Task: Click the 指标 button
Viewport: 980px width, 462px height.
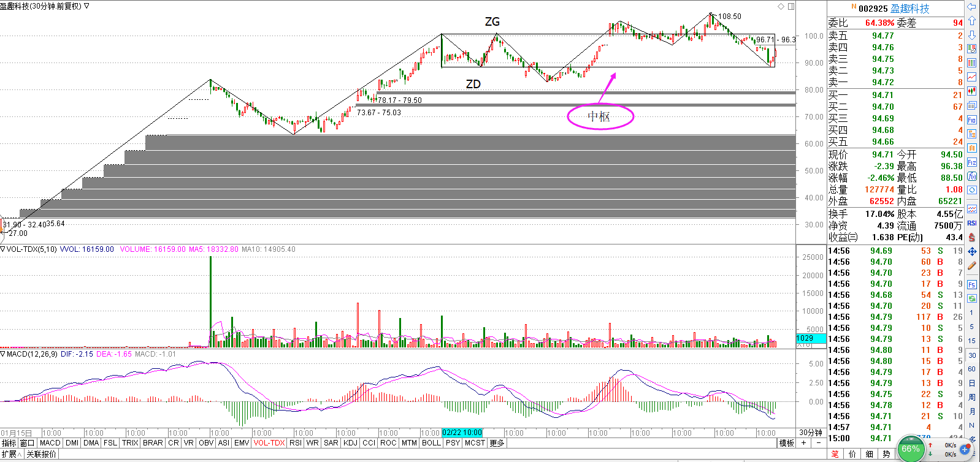Action: [x=9, y=443]
